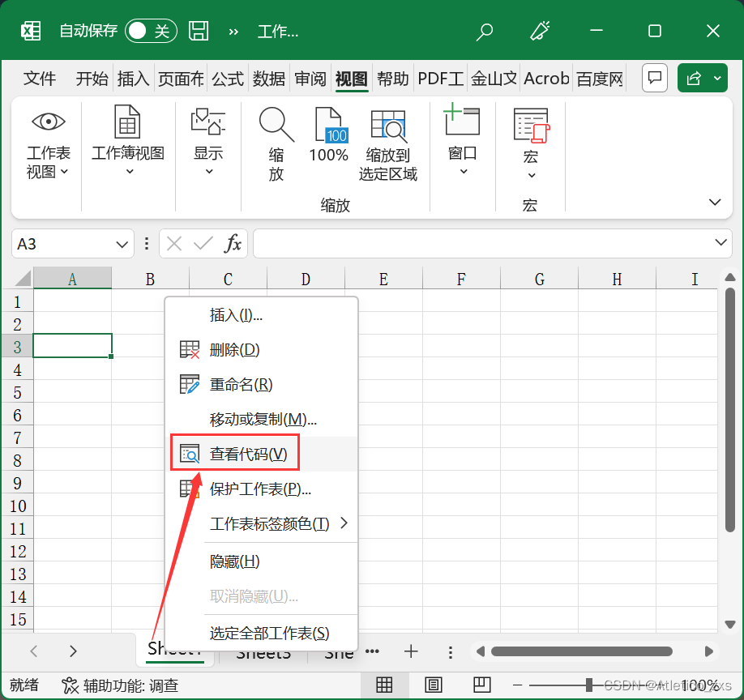
Task: Click into the formula bar field
Action: click(481, 244)
